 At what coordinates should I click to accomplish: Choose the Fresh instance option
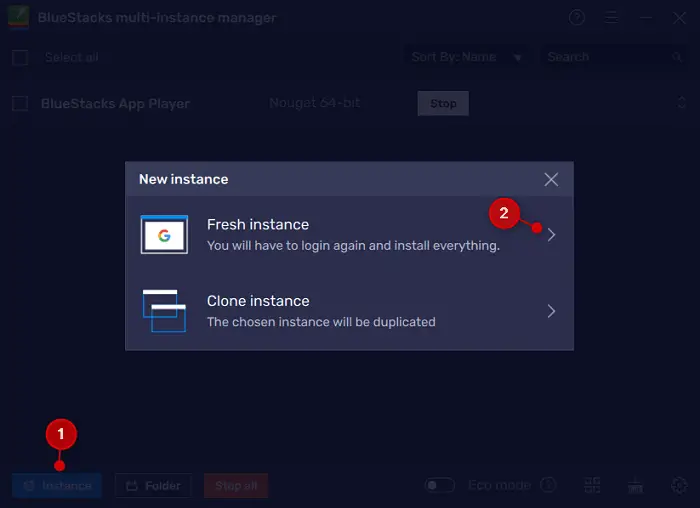[350, 234]
